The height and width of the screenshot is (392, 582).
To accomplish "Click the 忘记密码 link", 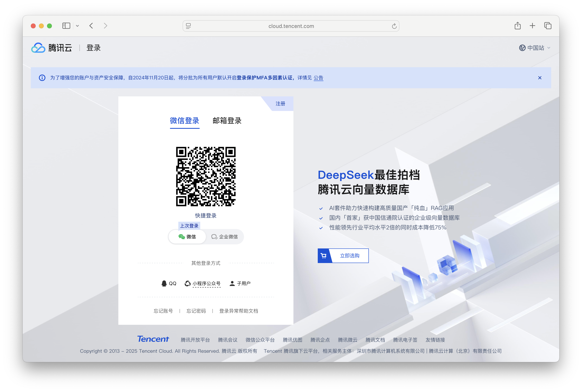I will 196,311.
